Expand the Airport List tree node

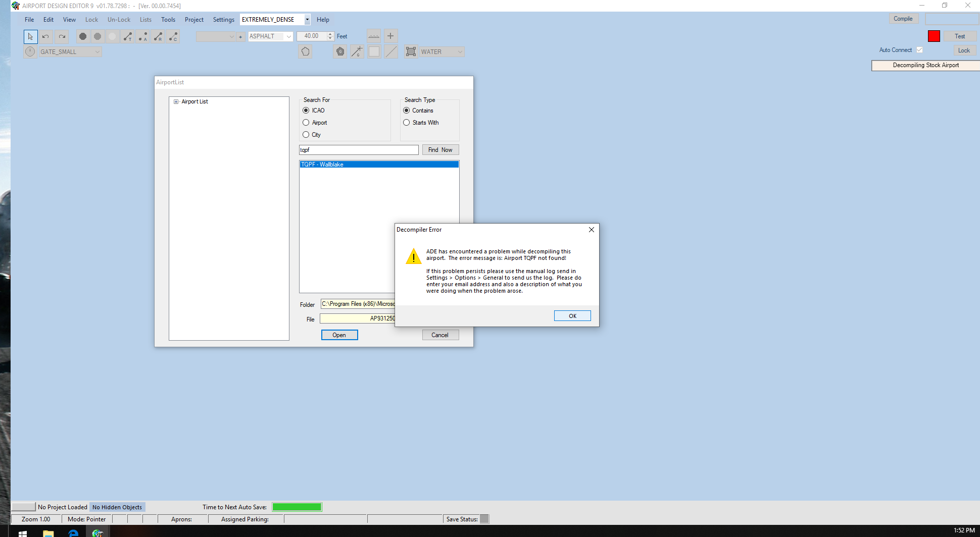click(176, 101)
